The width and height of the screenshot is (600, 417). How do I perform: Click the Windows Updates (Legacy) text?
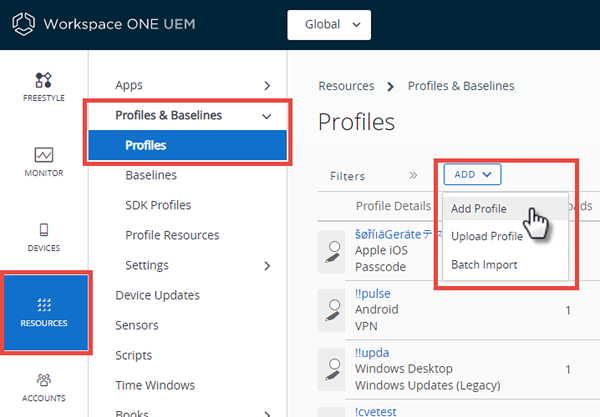tap(427, 385)
